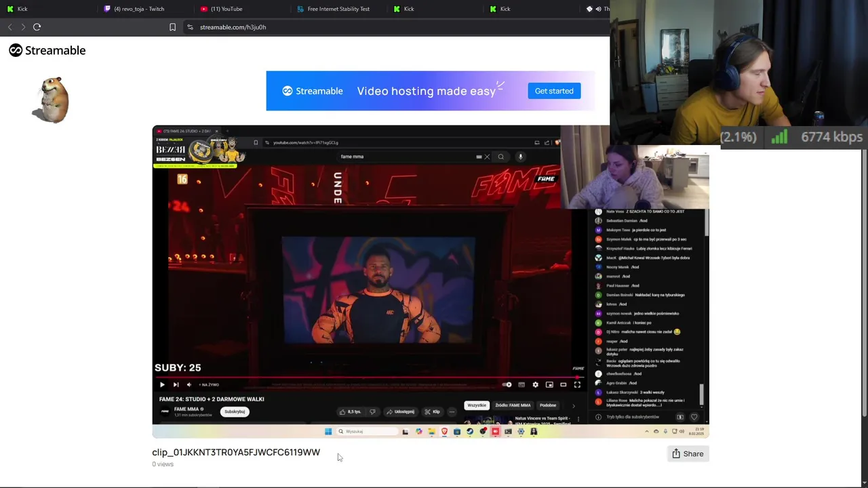Click the '0 views' counter text
The height and width of the screenshot is (488, 868).
pyautogui.click(x=163, y=464)
